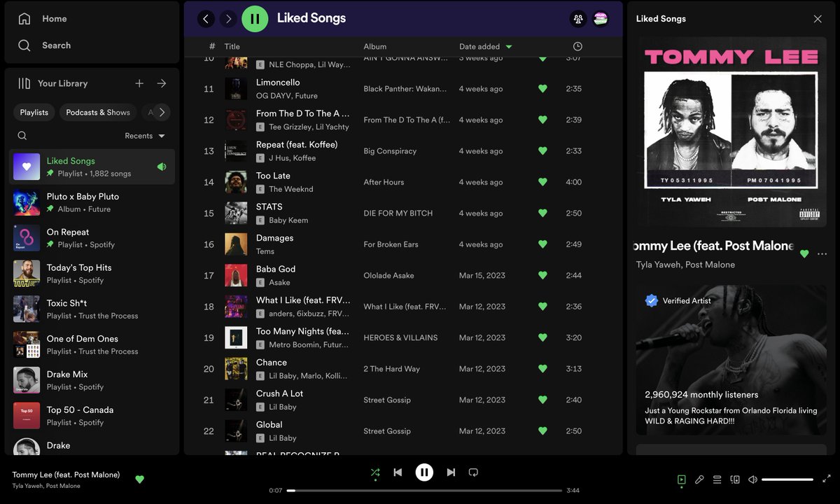Open the On Repeat playlist
The width and height of the screenshot is (840, 504).
tap(92, 238)
